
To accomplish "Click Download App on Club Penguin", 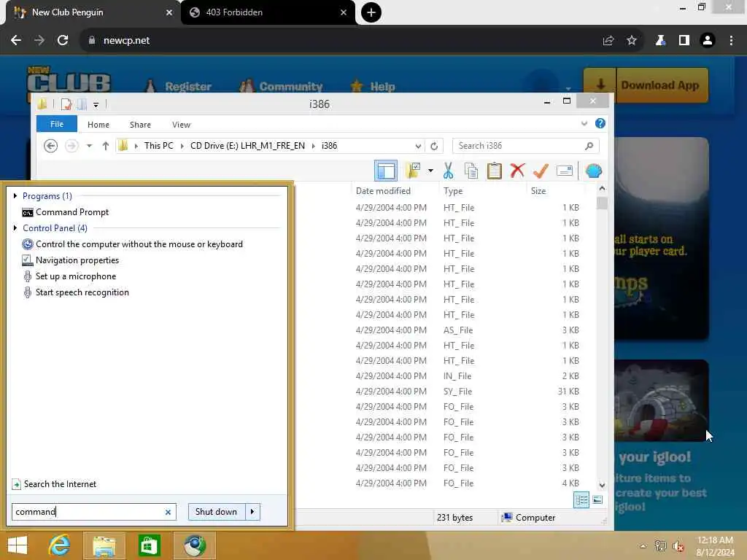I will (x=646, y=85).
